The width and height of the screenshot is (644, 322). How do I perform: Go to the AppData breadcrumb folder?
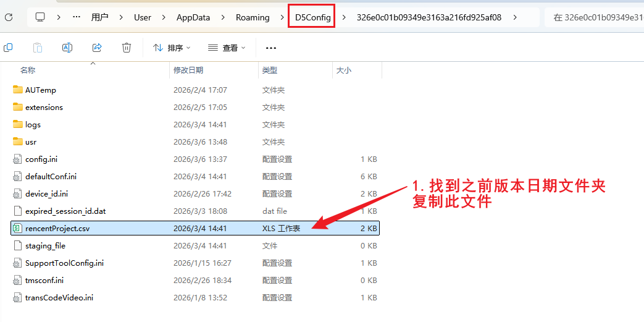click(193, 17)
